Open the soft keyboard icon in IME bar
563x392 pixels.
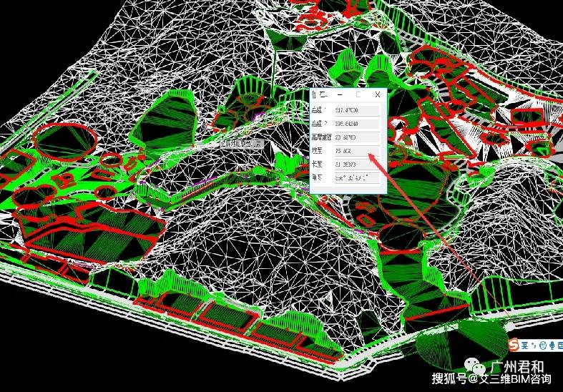(x=559, y=346)
